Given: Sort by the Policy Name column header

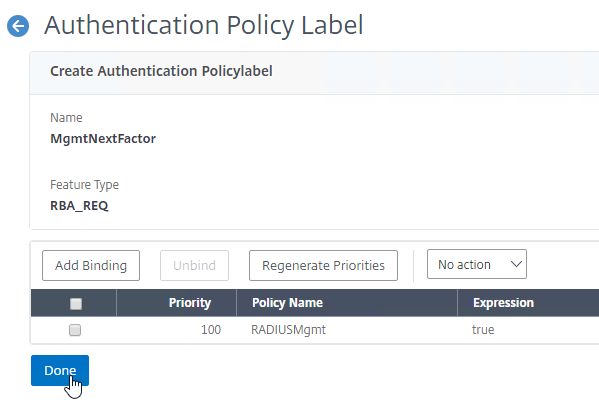Looking at the screenshot, I should (287, 303).
